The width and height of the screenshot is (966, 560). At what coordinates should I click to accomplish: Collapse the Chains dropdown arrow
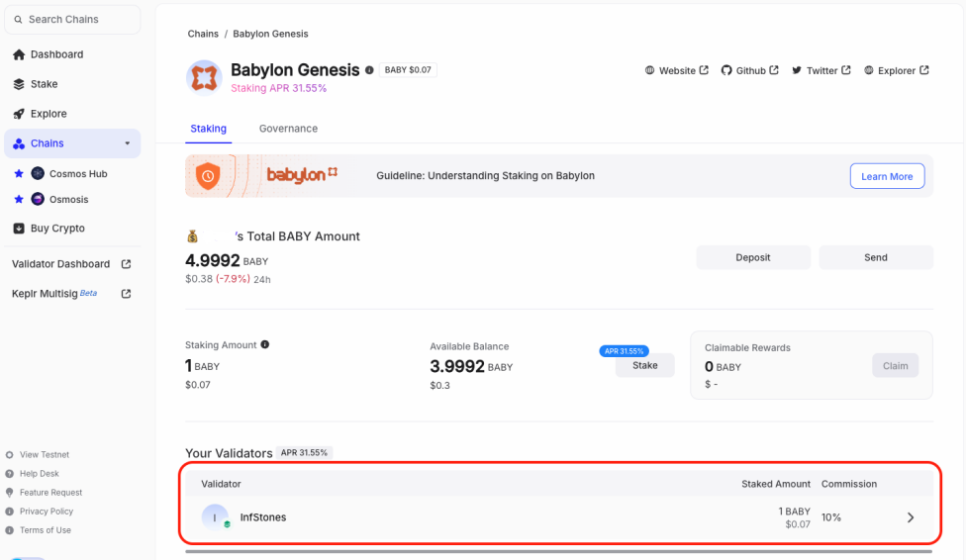(128, 143)
